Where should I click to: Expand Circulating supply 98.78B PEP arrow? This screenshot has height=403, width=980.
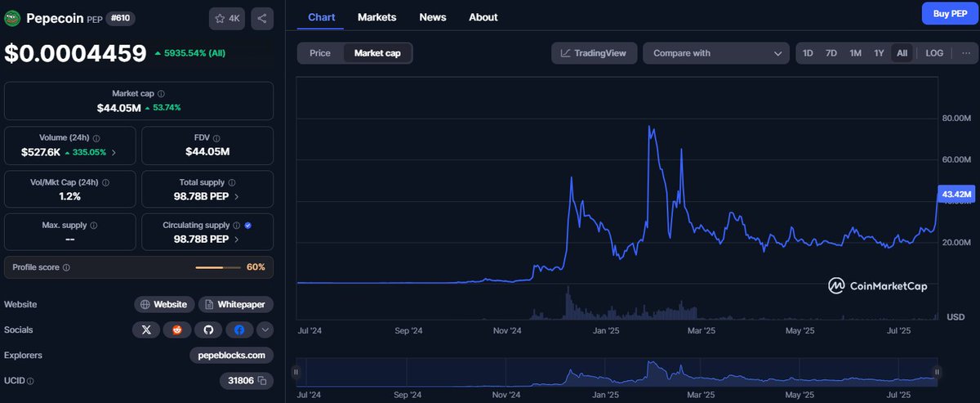(237, 240)
